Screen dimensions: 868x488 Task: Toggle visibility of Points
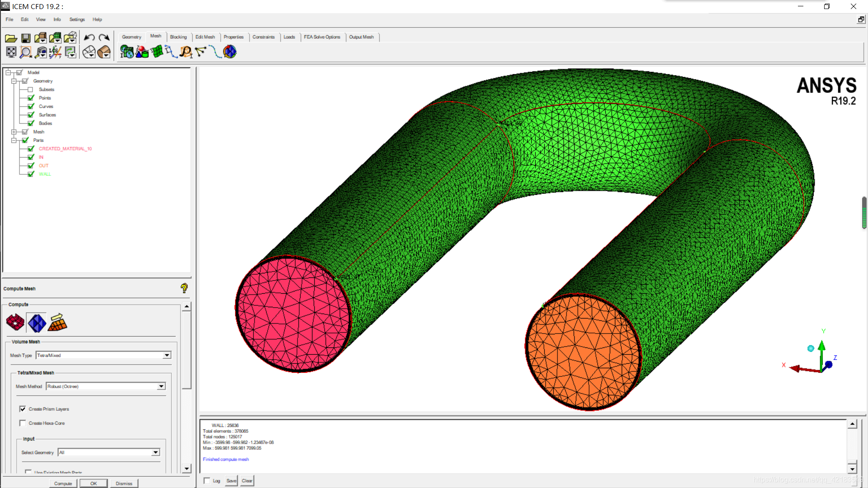point(31,98)
